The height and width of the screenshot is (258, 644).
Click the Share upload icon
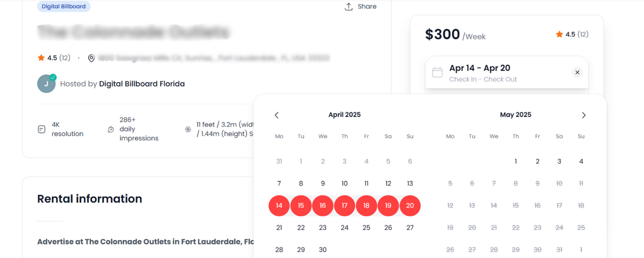pyautogui.click(x=349, y=7)
